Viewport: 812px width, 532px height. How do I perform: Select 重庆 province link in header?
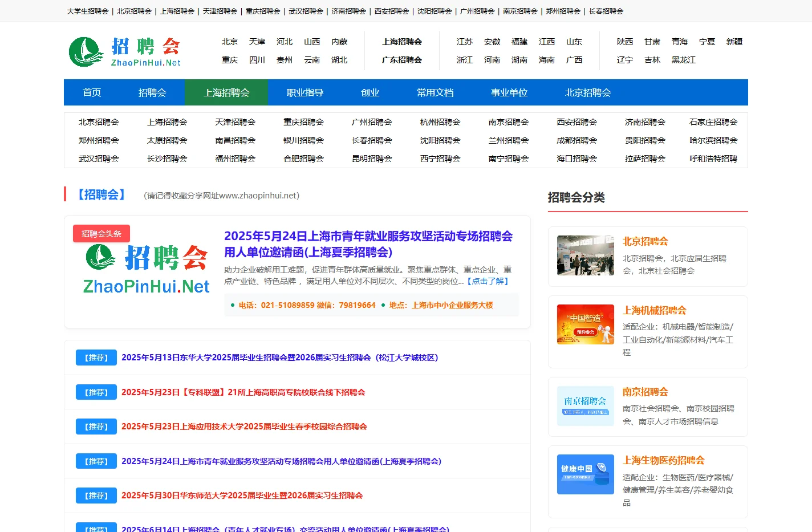(x=230, y=60)
